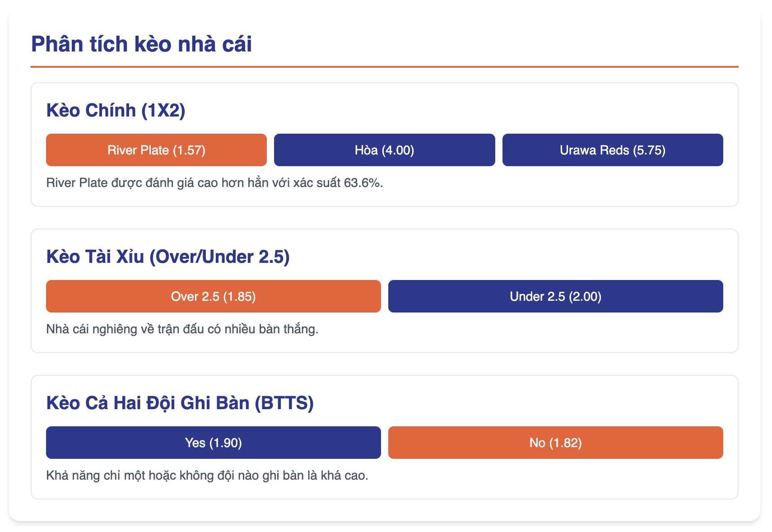Click the Phân tích kèo nhà cái title
Screen dimensions: 772x532
pyautogui.click(x=141, y=44)
